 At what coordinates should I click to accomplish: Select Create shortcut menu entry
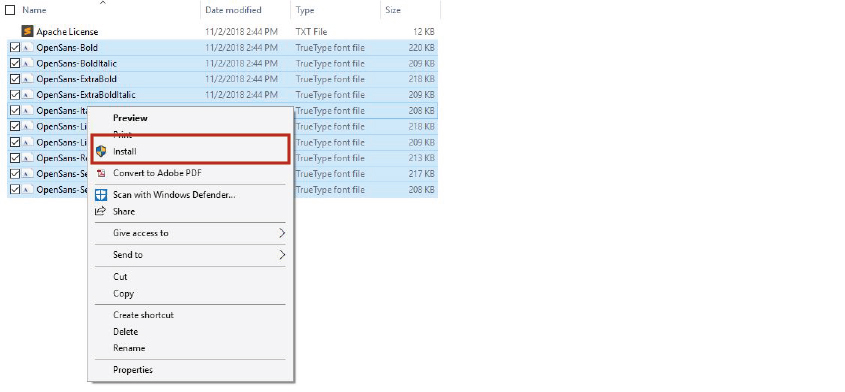click(143, 315)
